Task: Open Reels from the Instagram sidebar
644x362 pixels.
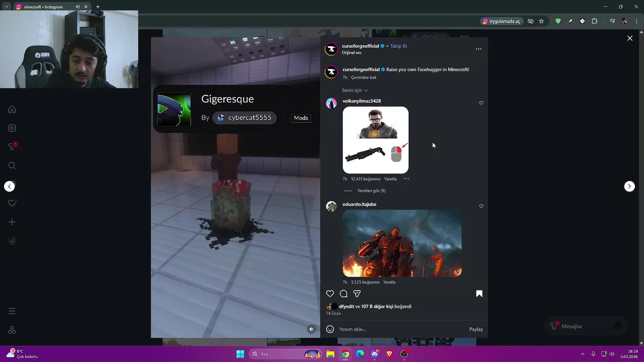Action: pos(12,128)
